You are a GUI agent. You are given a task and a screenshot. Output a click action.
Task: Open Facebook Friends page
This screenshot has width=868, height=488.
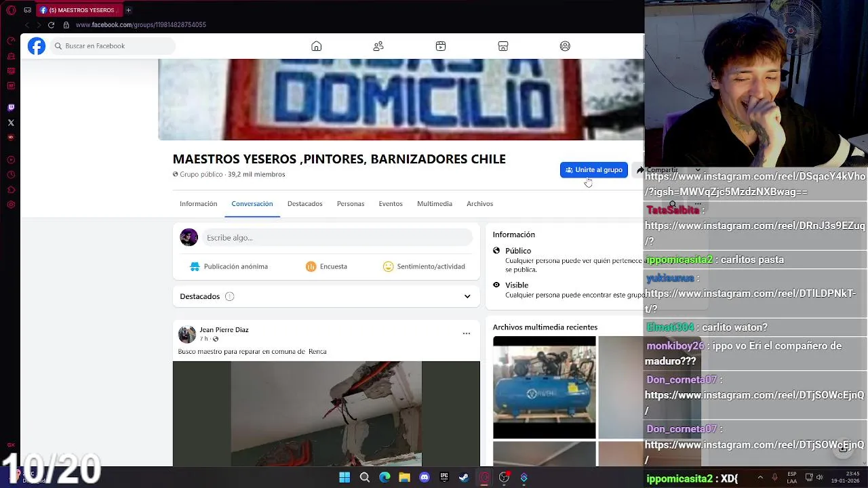(378, 46)
